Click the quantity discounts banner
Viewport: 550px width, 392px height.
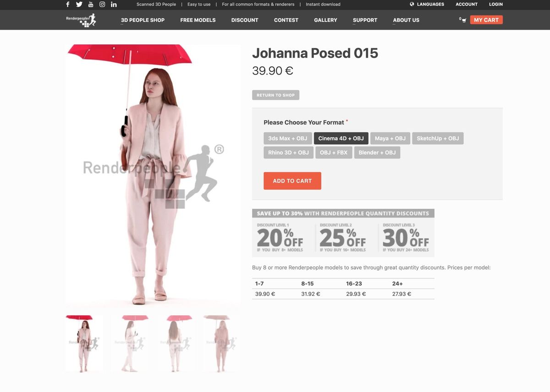343,233
